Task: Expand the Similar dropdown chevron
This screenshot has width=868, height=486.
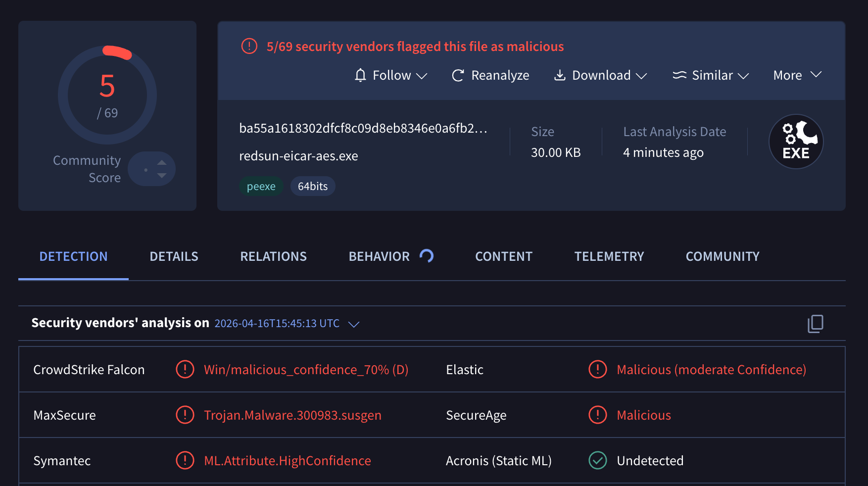Action: [x=743, y=76]
